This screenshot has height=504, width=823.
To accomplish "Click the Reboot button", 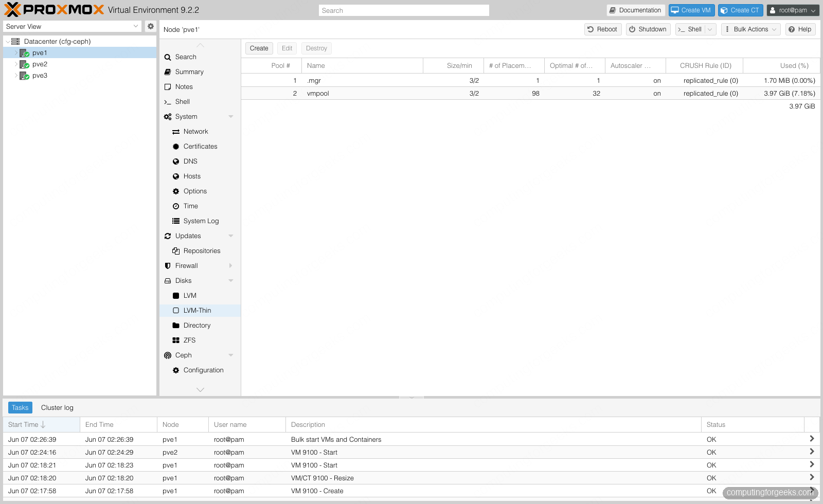I will tap(603, 29).
